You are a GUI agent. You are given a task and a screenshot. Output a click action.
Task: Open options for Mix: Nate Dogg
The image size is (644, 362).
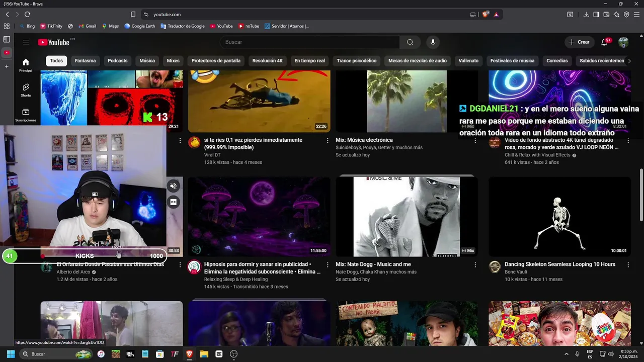tap(475, 264)
